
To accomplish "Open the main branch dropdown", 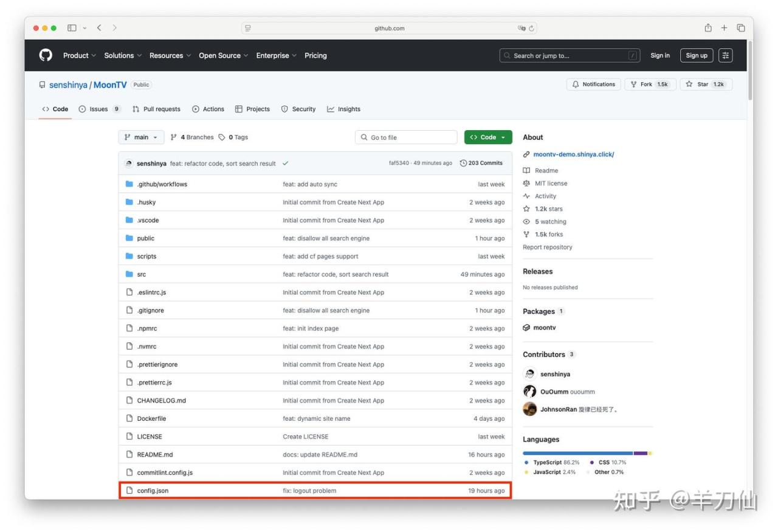I will click(141, 137).
